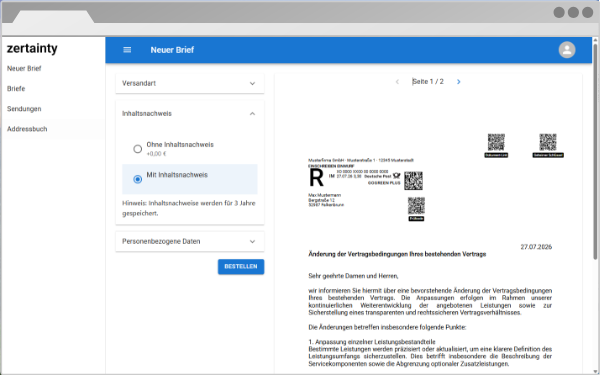Click "1. Anpassung einzelner Leistungsbestandteile" heading

pos(372,342)
